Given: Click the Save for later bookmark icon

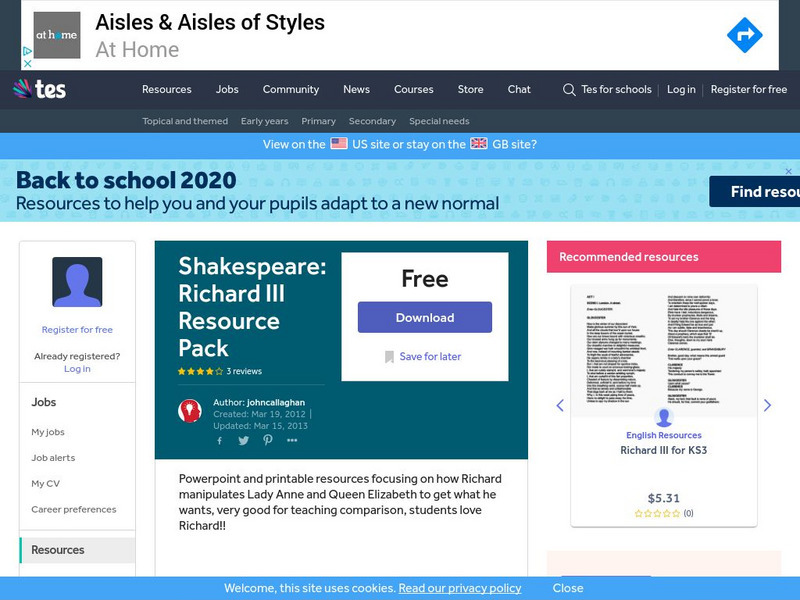Looking at the screenshot, I should click(389, 357).
